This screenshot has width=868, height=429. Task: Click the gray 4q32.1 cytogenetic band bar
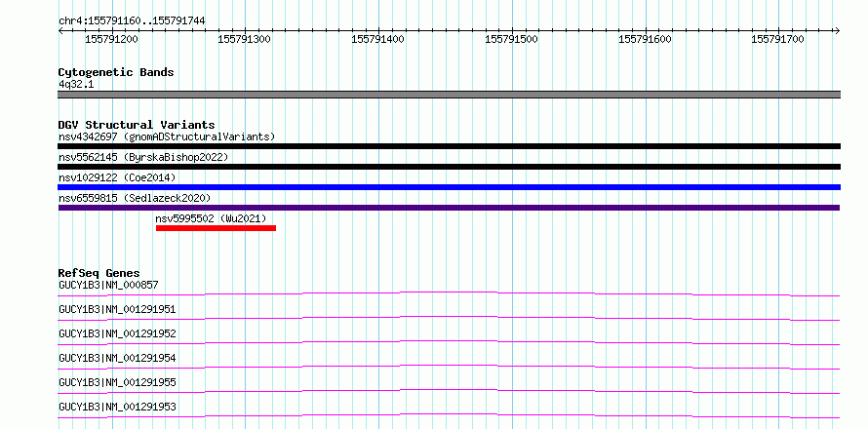449,95
